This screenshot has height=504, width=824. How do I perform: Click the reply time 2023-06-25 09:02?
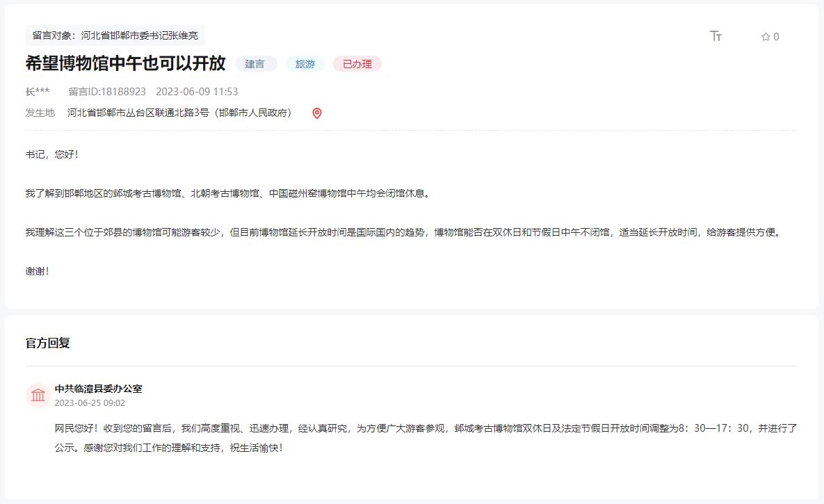click(x=90, y=403)
